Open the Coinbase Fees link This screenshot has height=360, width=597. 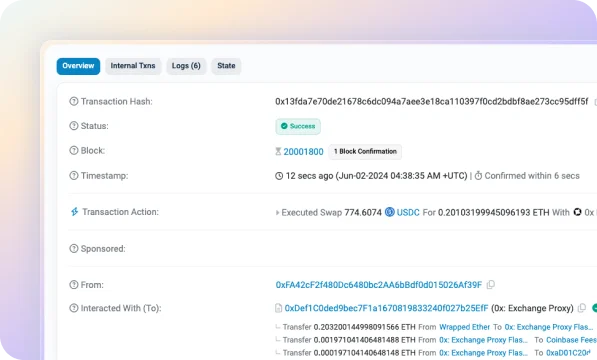click(x=571, y=340)
